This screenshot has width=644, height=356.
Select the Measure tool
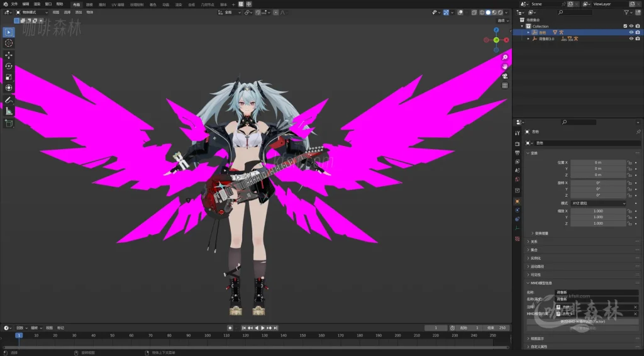tap(9, 111)
